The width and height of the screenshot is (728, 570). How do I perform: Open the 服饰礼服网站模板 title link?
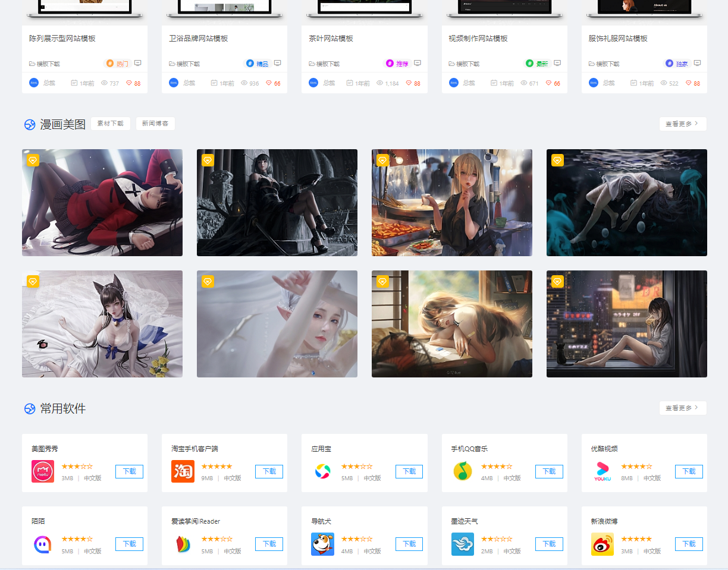point(618,39)
